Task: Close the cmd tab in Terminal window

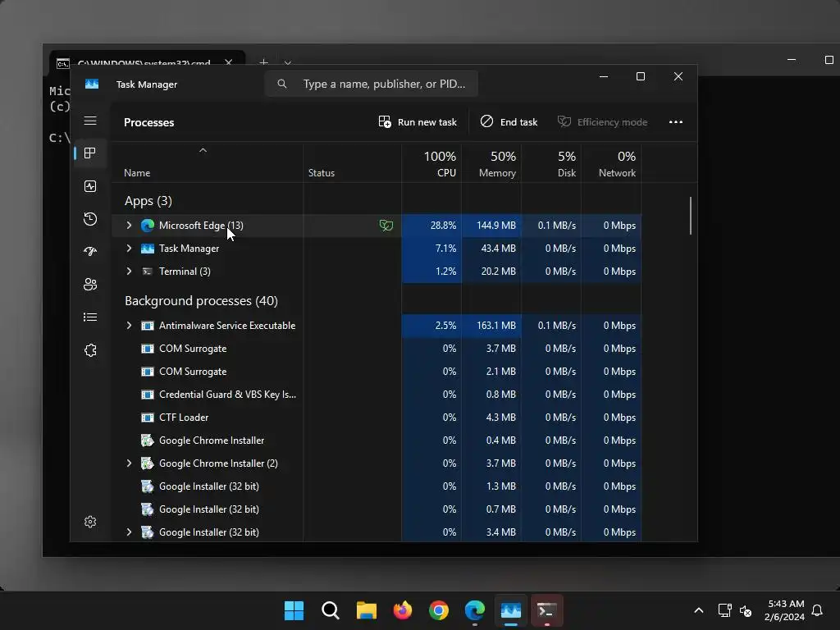Action: coord(229,62)
